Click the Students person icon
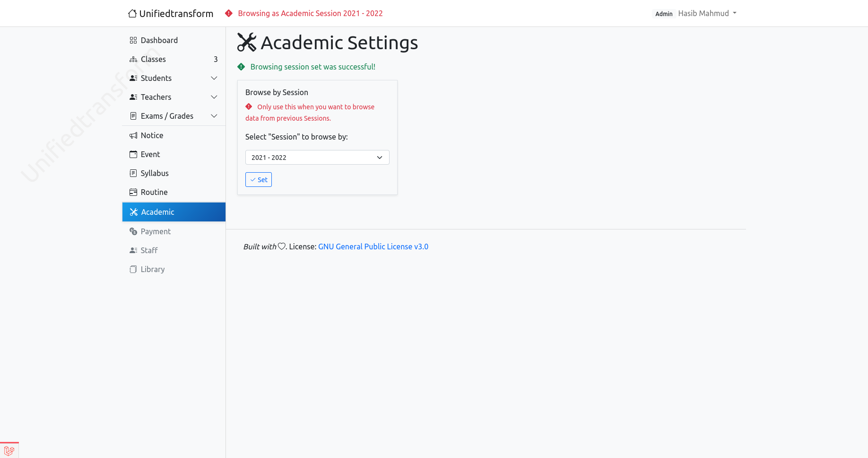Image resolution: width=868 pixels, height=458 pixels. pos(133,78)
